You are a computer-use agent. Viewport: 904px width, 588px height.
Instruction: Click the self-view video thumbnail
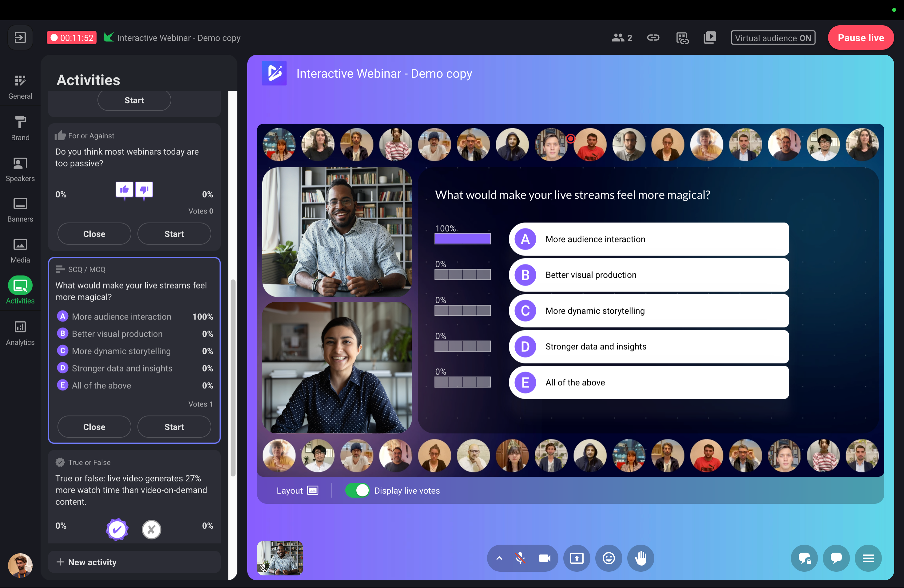[x=280, y=558]
